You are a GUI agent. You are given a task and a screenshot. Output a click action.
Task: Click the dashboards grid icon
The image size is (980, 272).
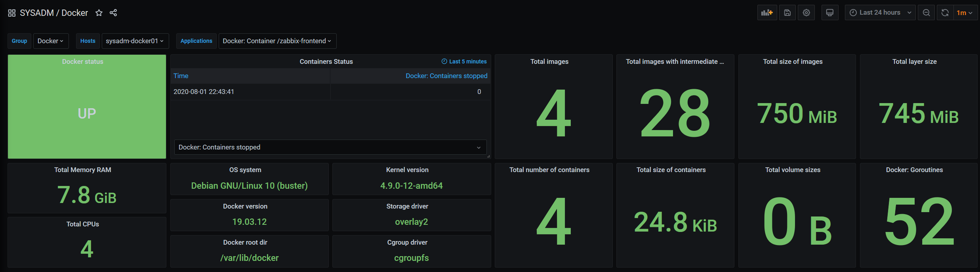(12, 13)
